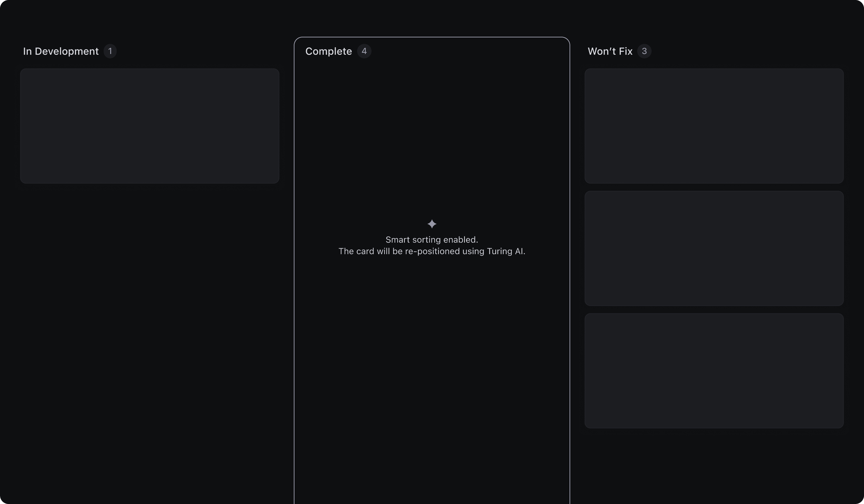Click the 'Smart sorting enabled.' text
864x504 pixels.
pyautogui.click(x=432, y=240)
